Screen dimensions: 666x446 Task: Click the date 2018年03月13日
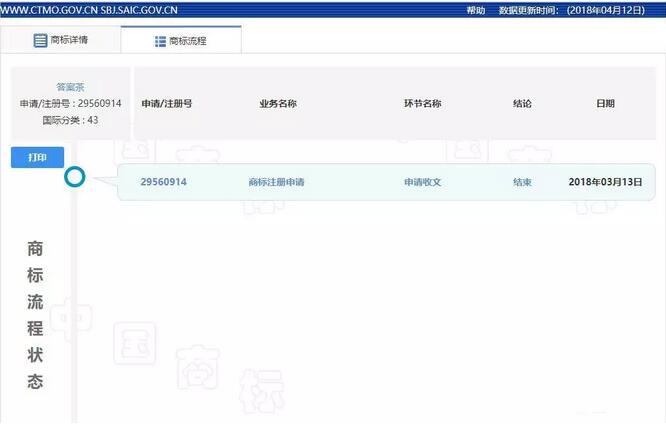coord(605,182)
